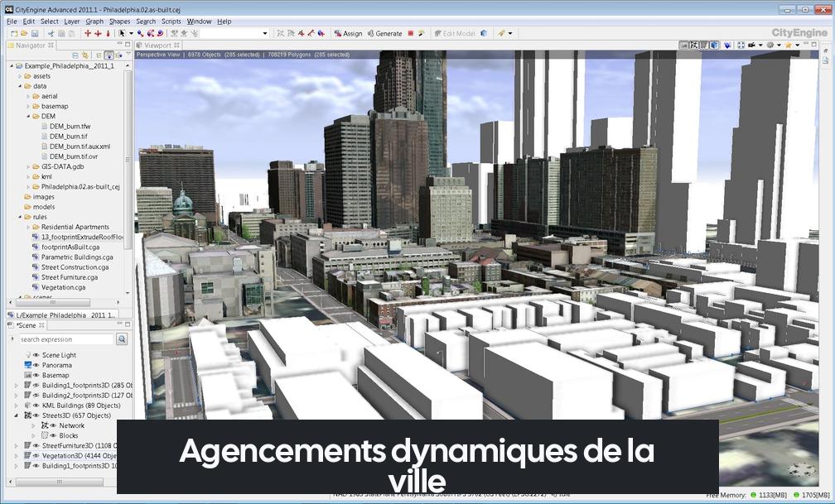Click the Streets3D layer icon

[x=28, y=415]
